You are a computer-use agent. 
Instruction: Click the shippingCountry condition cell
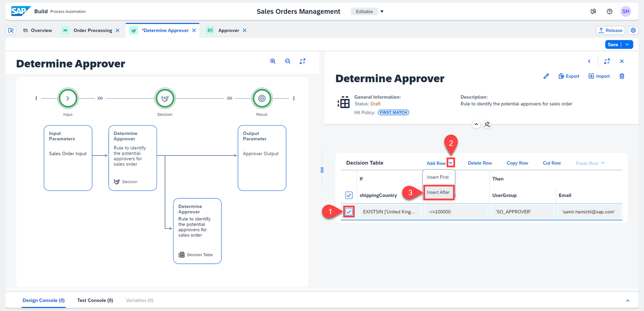[390, 212]
